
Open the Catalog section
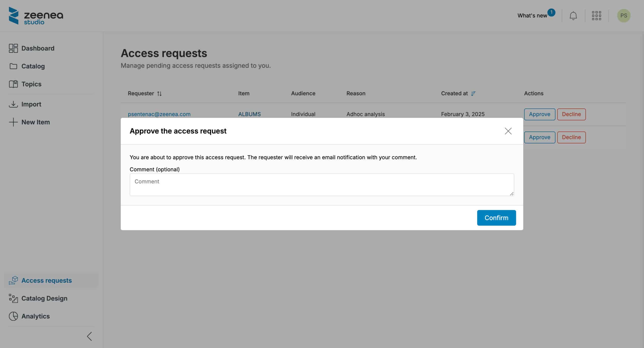coord(33,66)
